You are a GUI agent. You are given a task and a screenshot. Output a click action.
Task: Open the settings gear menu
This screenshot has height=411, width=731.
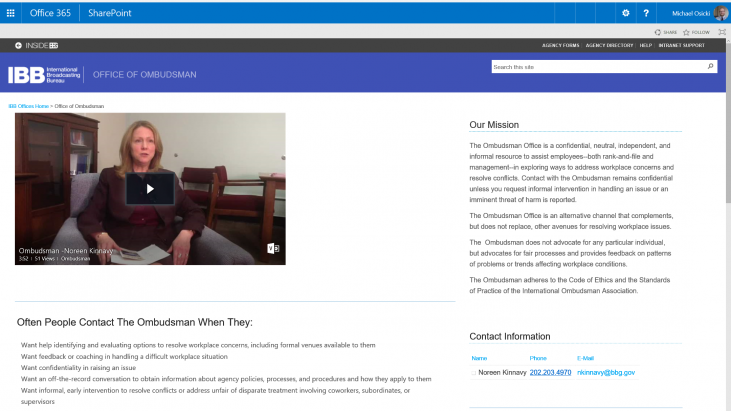coord(626,13)
